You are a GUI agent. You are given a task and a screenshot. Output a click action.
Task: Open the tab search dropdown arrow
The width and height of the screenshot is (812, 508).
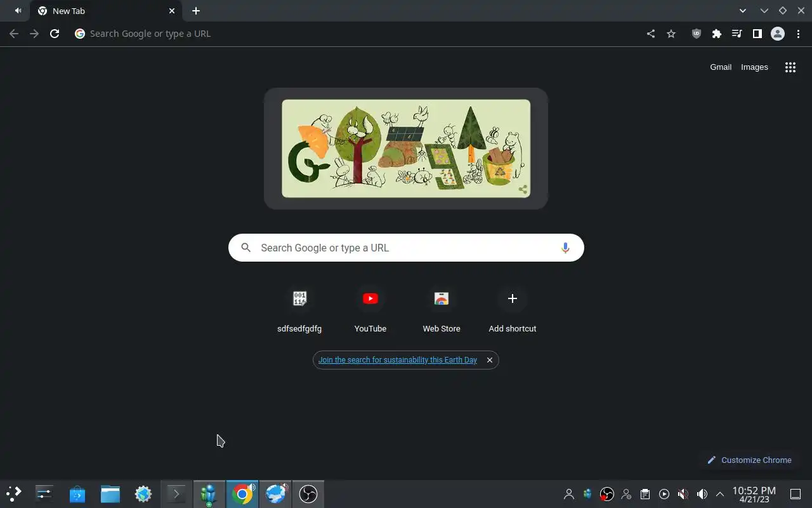pyautogui.click(x=743, y=11)
